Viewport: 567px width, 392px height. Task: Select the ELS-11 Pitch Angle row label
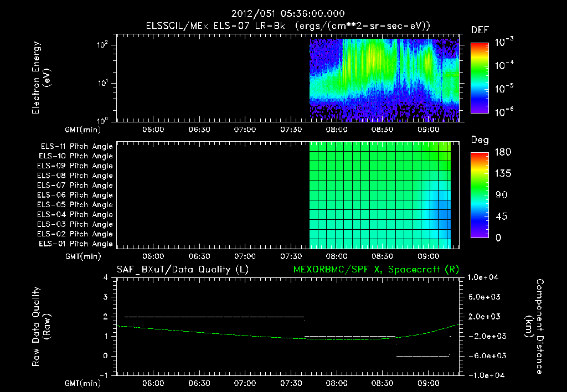tap(76, 147)
